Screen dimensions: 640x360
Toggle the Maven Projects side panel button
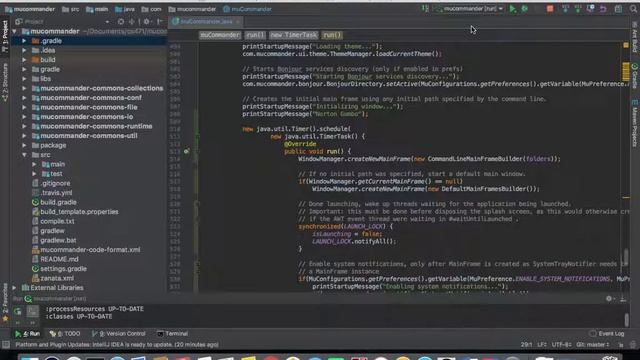(635, 123)
